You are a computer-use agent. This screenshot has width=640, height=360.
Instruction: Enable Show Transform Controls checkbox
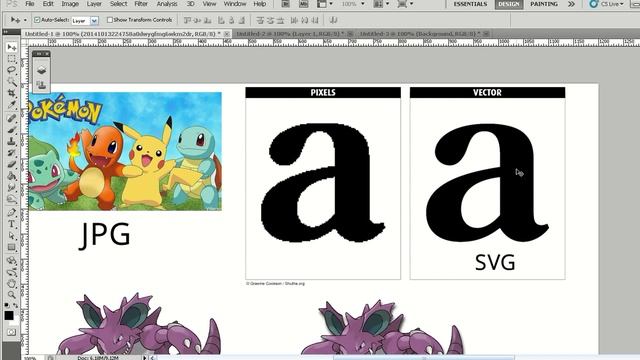(109, 20)
